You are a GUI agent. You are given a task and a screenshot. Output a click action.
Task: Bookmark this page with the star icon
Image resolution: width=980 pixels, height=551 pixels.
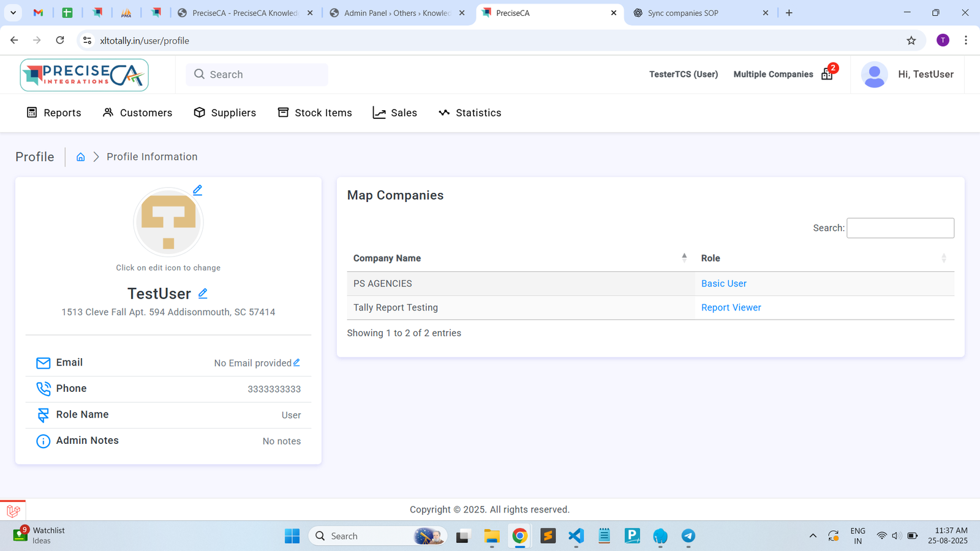point(911,40)
